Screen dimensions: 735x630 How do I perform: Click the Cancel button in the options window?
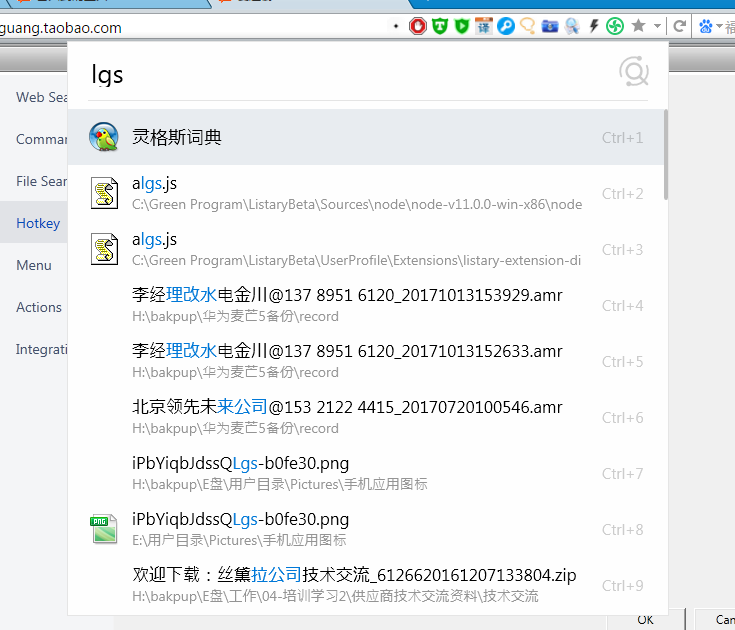pyautogui.click(x=714, y=620)
